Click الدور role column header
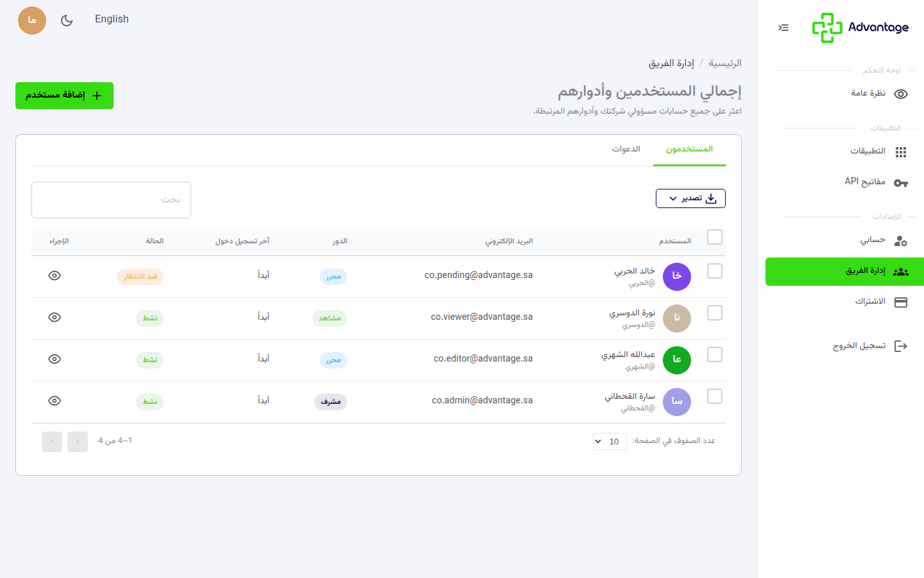 [339, 241]
